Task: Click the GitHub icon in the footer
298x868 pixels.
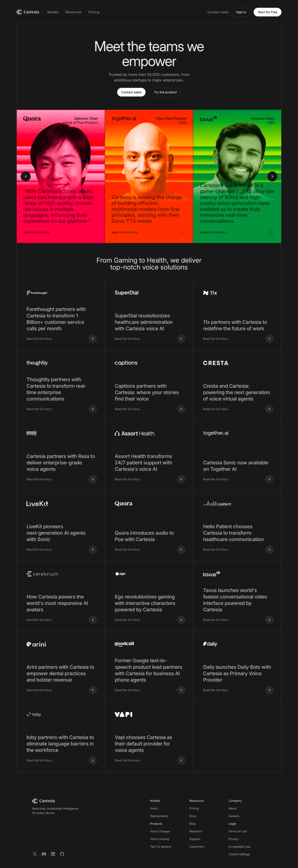Action: 62,854
